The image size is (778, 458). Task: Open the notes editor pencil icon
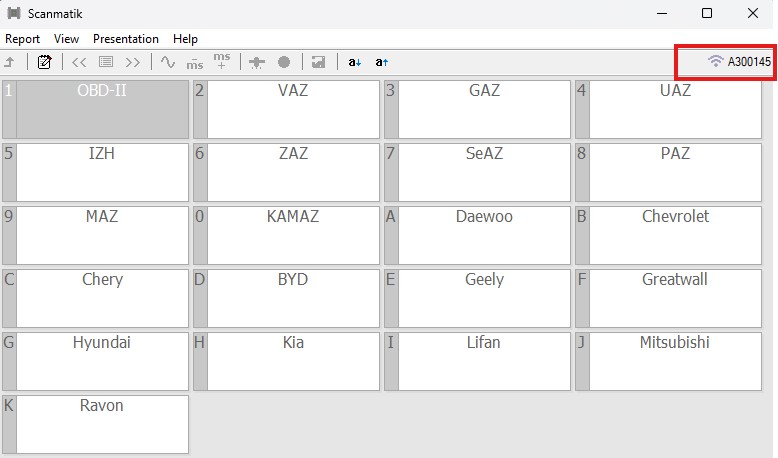click(x=44, y=62)
